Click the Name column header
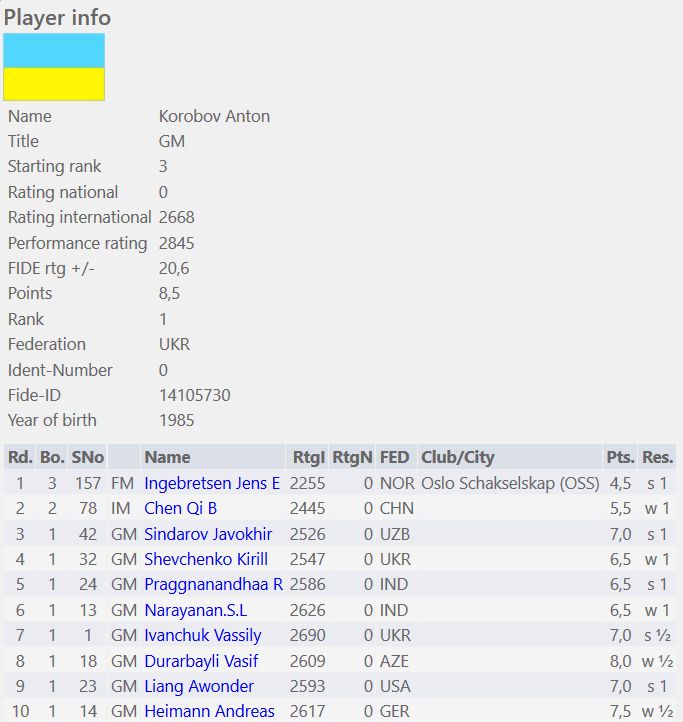683x722 pixels. pos(167,457)
